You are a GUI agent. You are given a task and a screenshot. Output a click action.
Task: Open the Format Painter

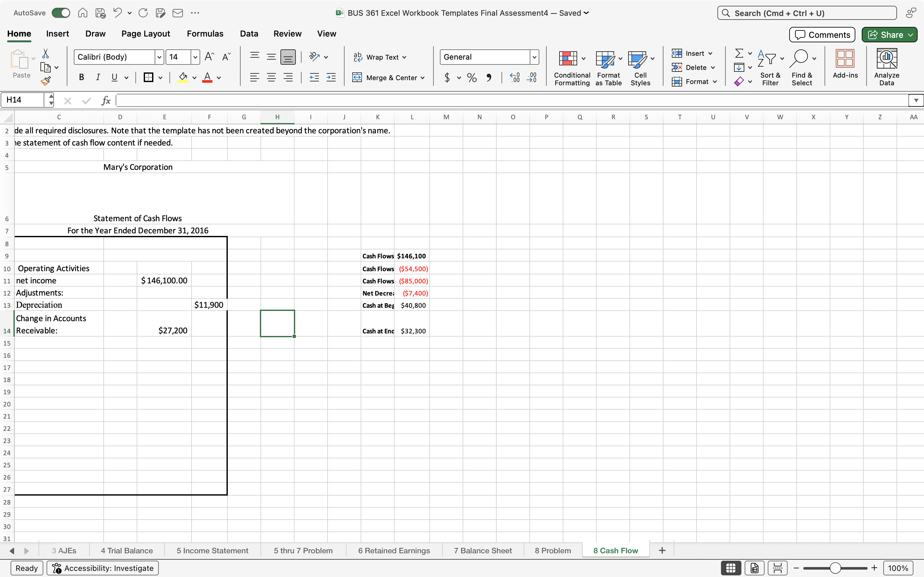coord(46,80)
